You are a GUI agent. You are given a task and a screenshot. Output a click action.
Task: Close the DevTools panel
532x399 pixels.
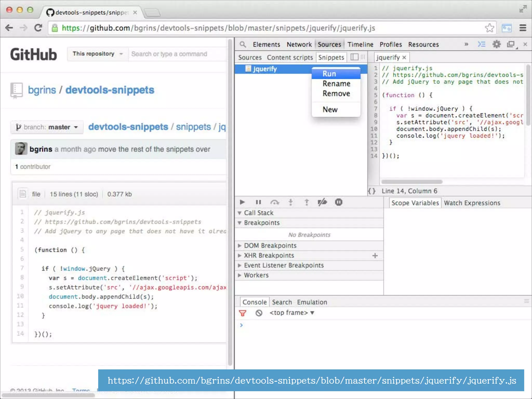525,44
